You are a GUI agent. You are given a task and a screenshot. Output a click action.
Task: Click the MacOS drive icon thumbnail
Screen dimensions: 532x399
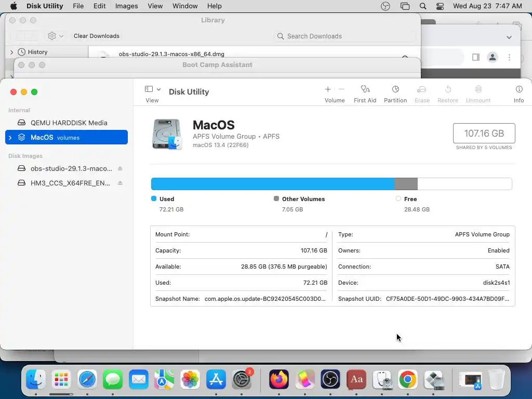167,134
